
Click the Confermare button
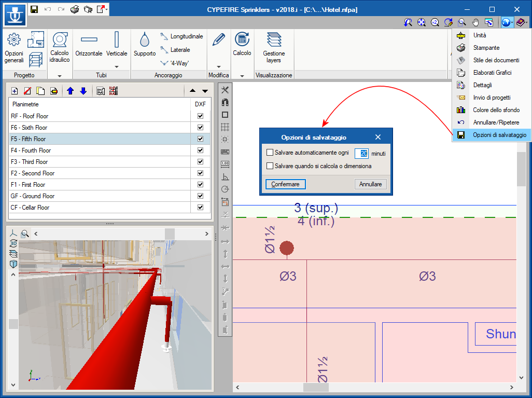pyautogui.click(x=285, y=184)
